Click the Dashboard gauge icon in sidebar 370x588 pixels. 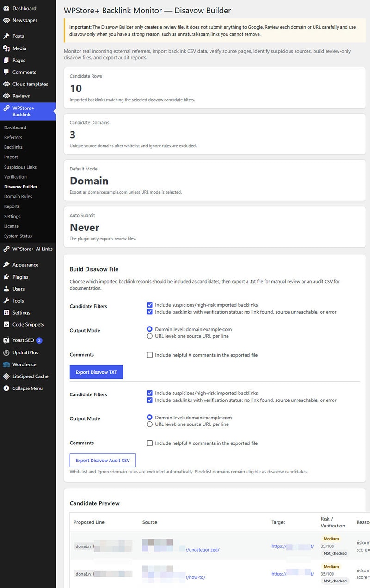coord(6,8)
